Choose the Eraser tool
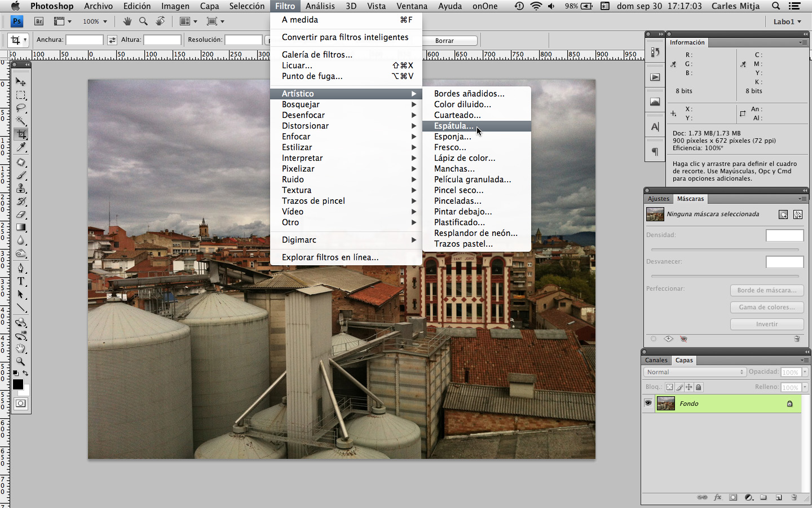 pyautogui.click(x=21, y=214)
